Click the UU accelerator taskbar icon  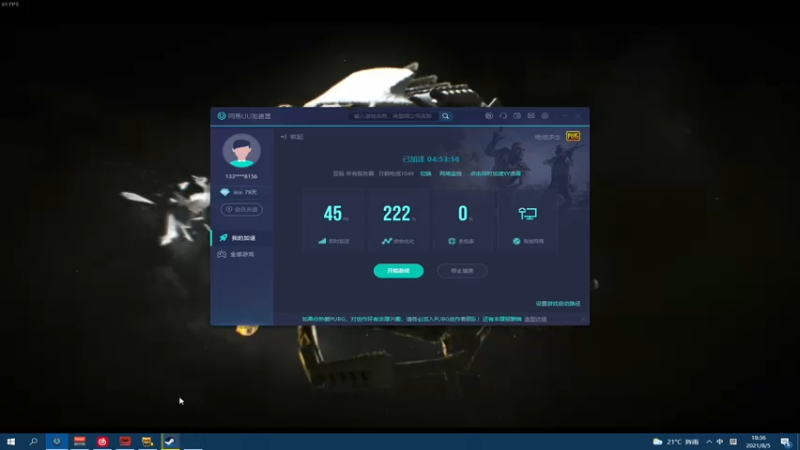pyautogui.click(x=57, y=441)
